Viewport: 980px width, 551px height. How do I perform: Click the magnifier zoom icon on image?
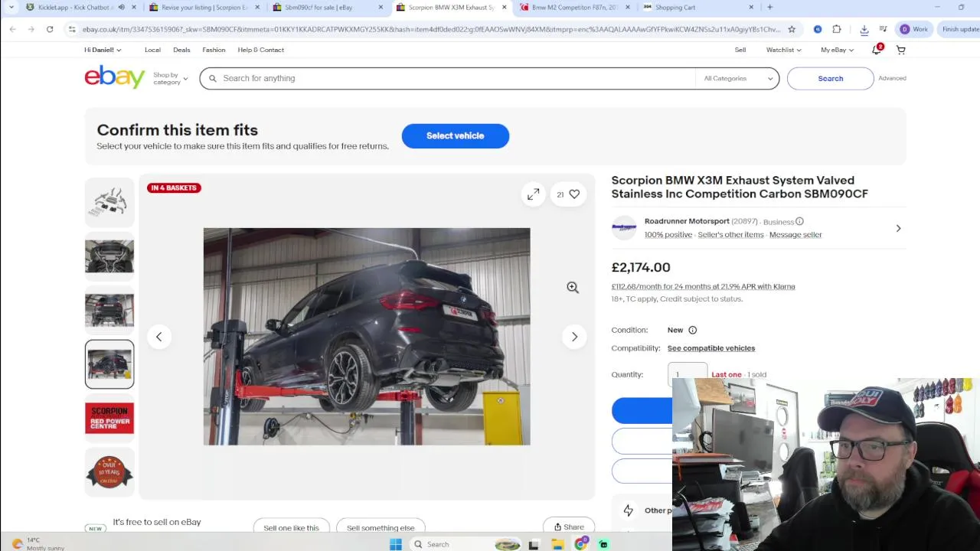[573, 288]
